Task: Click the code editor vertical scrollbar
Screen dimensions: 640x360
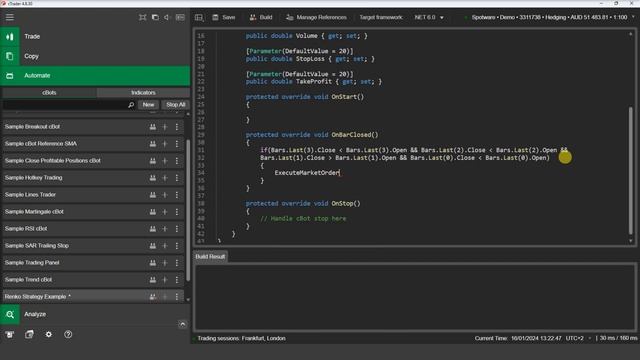Action: tap(631, 171)
